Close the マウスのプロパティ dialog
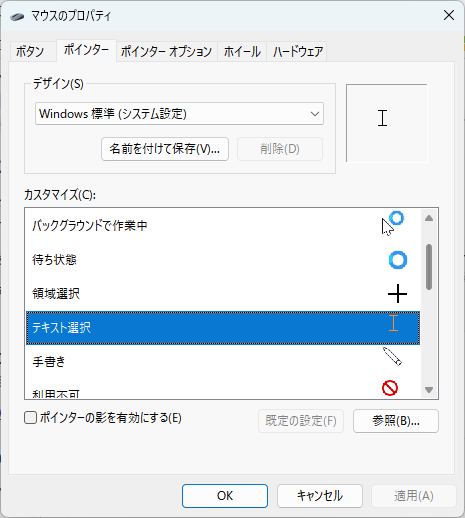 (449, 15)
